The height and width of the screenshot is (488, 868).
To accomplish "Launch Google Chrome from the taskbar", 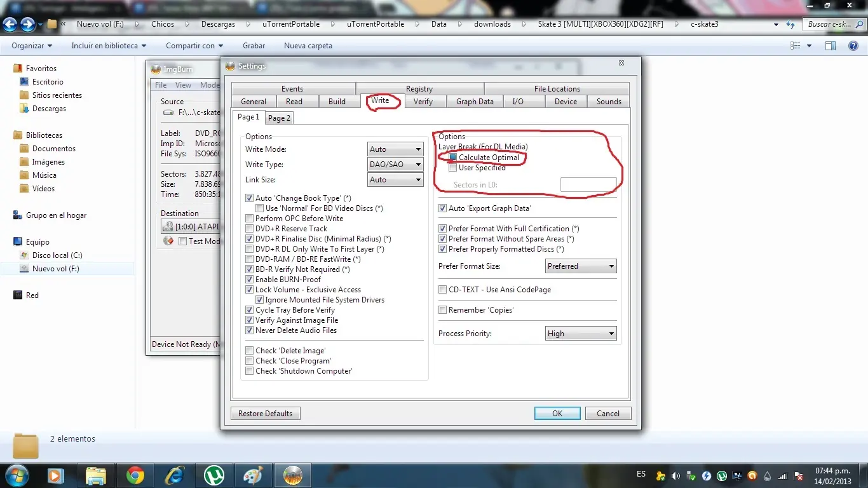I will point(135,475).
